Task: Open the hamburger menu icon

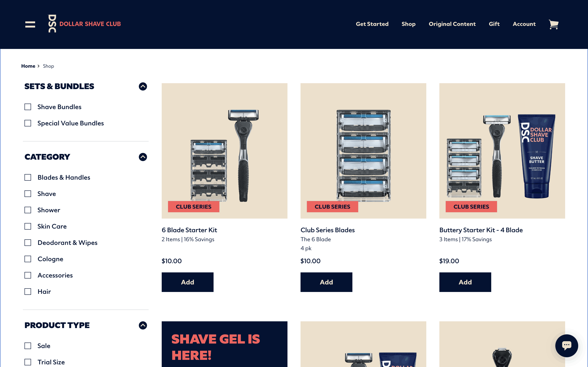Action: click(30, 24)
